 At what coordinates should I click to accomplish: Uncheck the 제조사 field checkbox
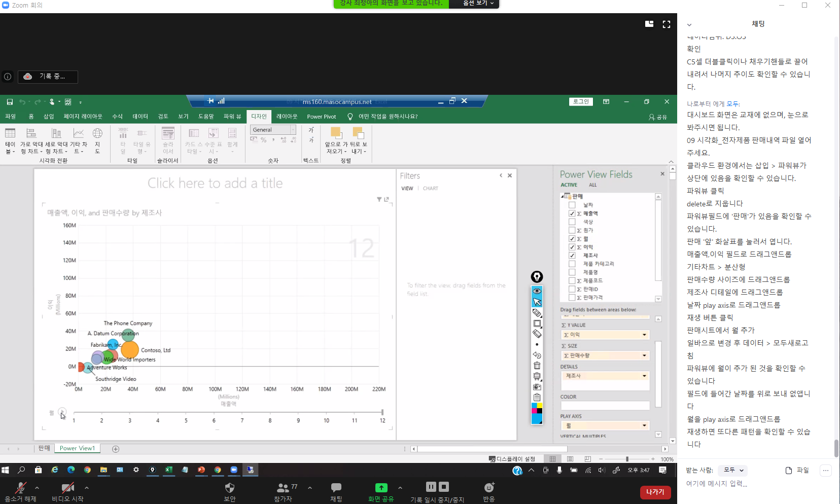click(572, 256)
